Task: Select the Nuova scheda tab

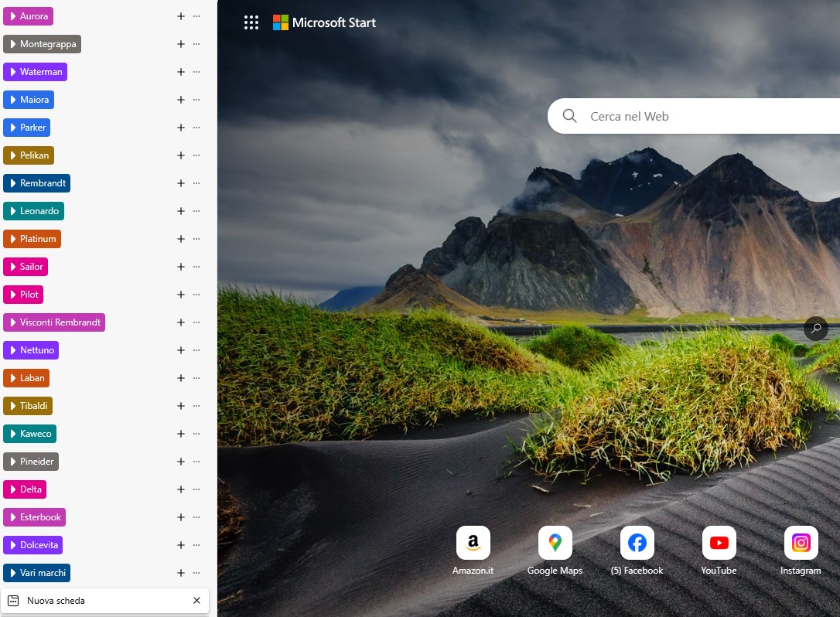Action: point(93,601)
